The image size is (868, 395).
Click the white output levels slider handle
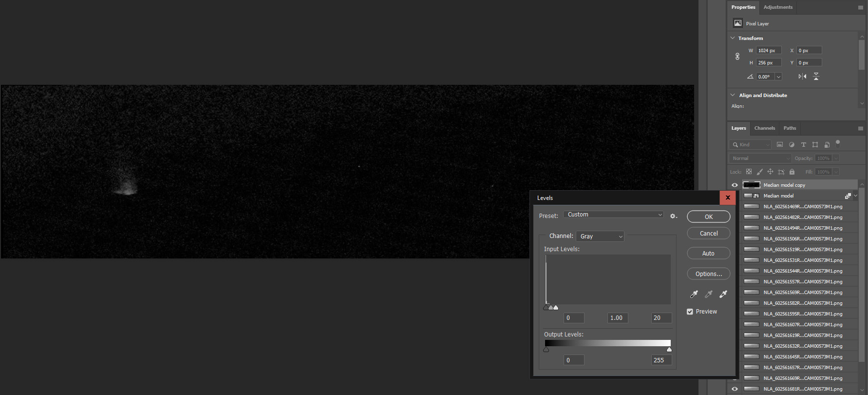pyautogui.click(x=669, y=350)
